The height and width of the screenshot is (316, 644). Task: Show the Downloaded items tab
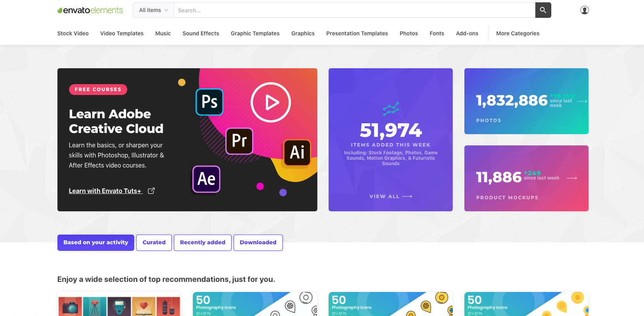258,243
